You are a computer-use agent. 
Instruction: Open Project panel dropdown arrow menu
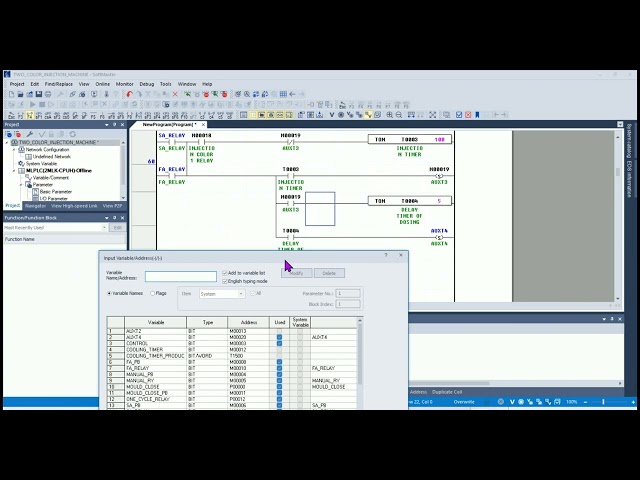[107, 125]
